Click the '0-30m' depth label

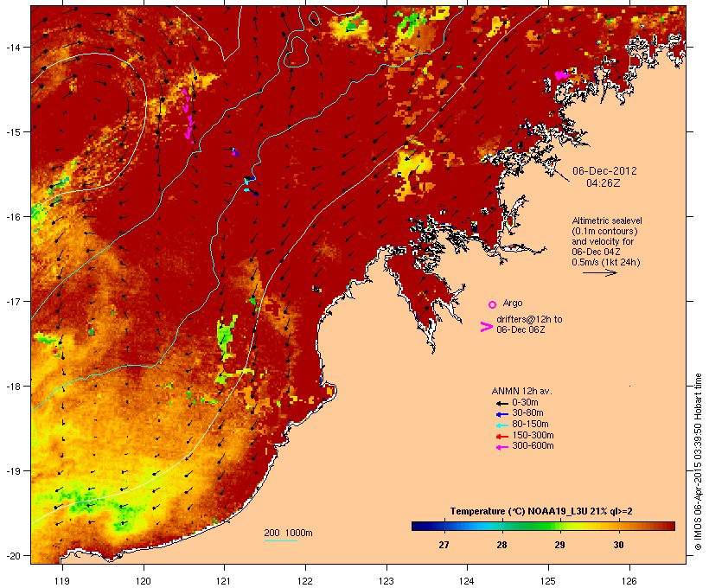pyautogui.click(x=525, y=403)
